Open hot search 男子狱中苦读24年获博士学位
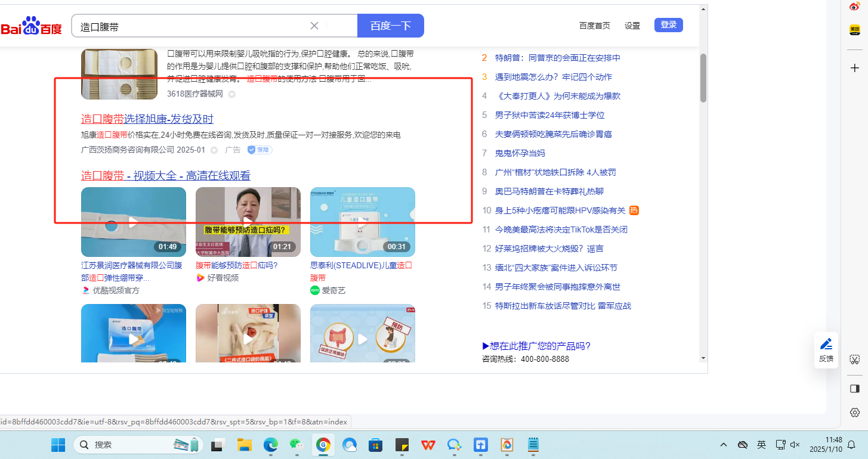The image size is (868, 459). point(550,115)
